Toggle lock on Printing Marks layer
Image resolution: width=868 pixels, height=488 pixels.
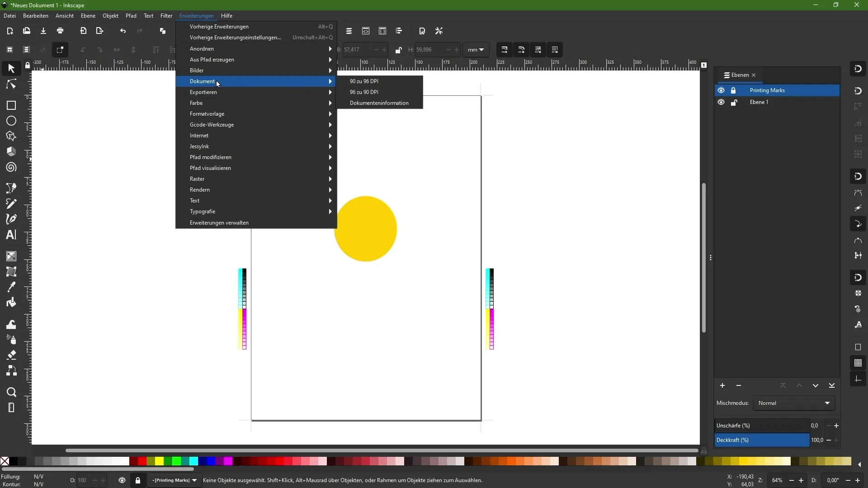point(734,90)
